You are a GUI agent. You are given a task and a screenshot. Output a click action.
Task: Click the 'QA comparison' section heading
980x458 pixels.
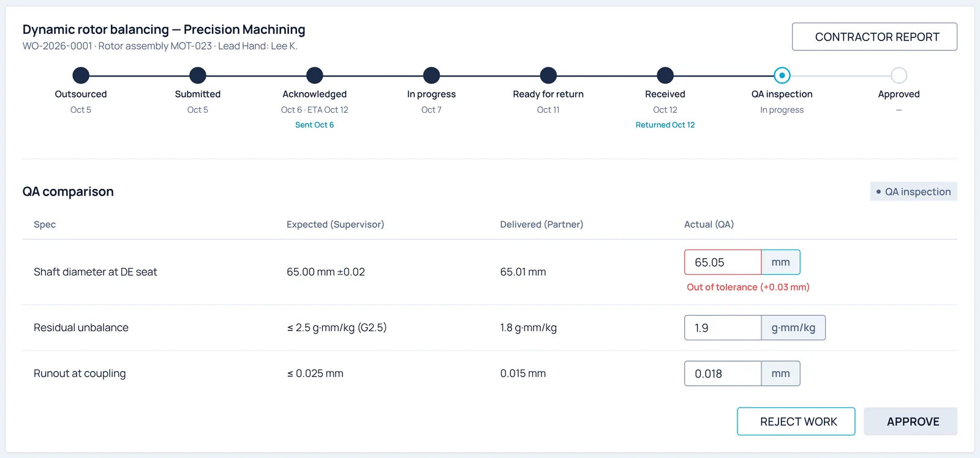[x=68, y=191]
